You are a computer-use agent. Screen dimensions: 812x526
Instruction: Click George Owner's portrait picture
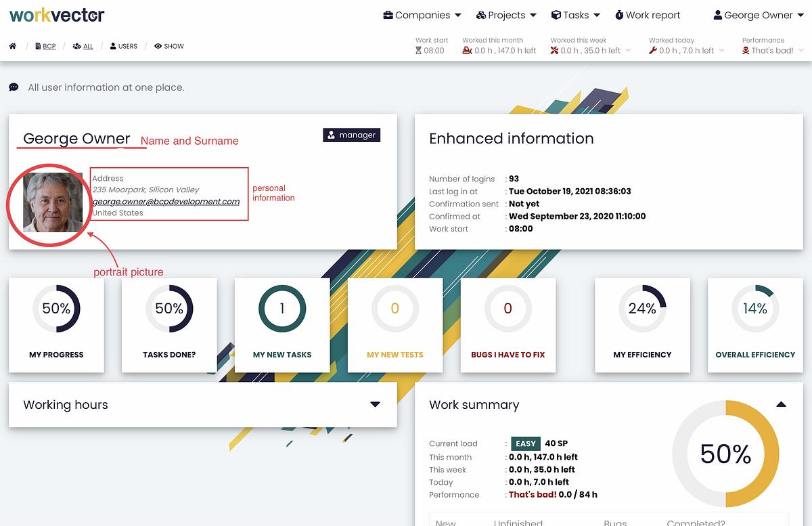coord(53,202)
